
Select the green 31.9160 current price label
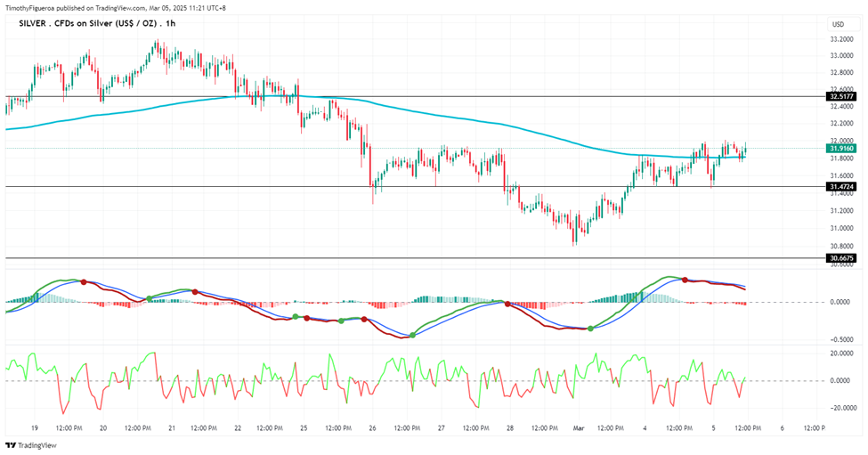tap(842, 149)
